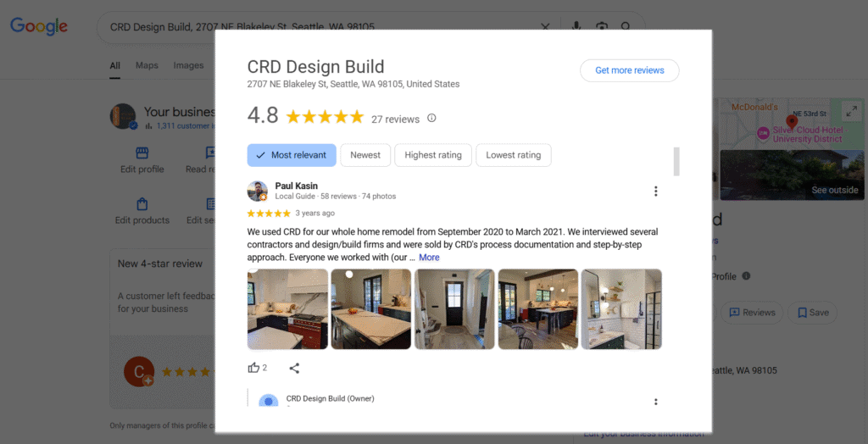Open options menu for Paul Kasin's review
The image size is (868, 444).
point(655,191)
